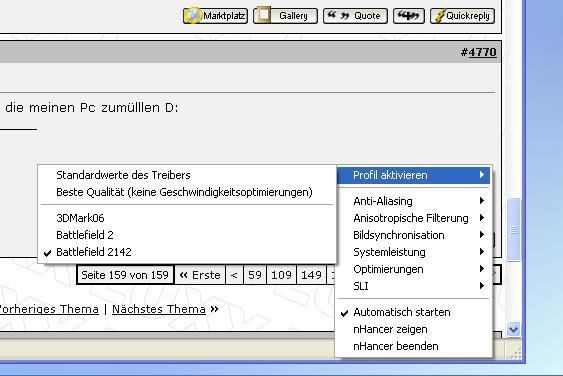The width and height of the screenshot is (563, 376).
Task: Expand the Anti-Aliasing submenu
Action: point(413,201)
